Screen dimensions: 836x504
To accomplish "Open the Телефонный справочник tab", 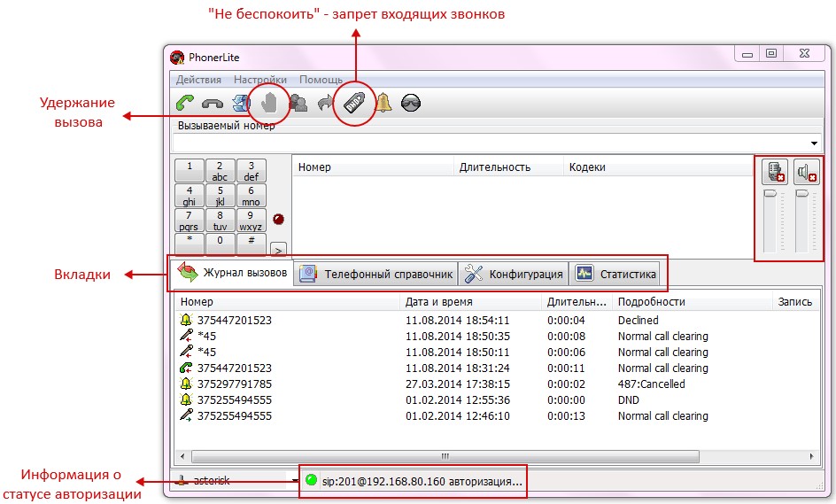I will coord(375,274).
